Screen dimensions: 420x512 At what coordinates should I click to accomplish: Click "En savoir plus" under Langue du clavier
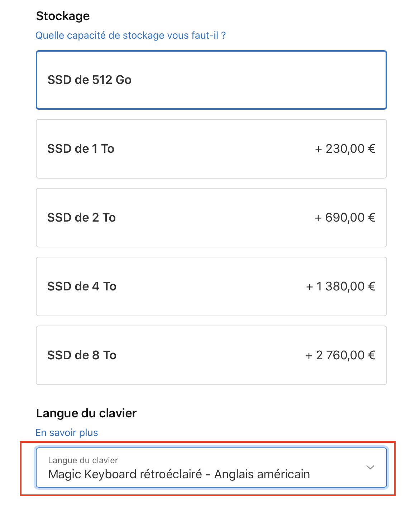pyautogui.click(x=67, y=433)
